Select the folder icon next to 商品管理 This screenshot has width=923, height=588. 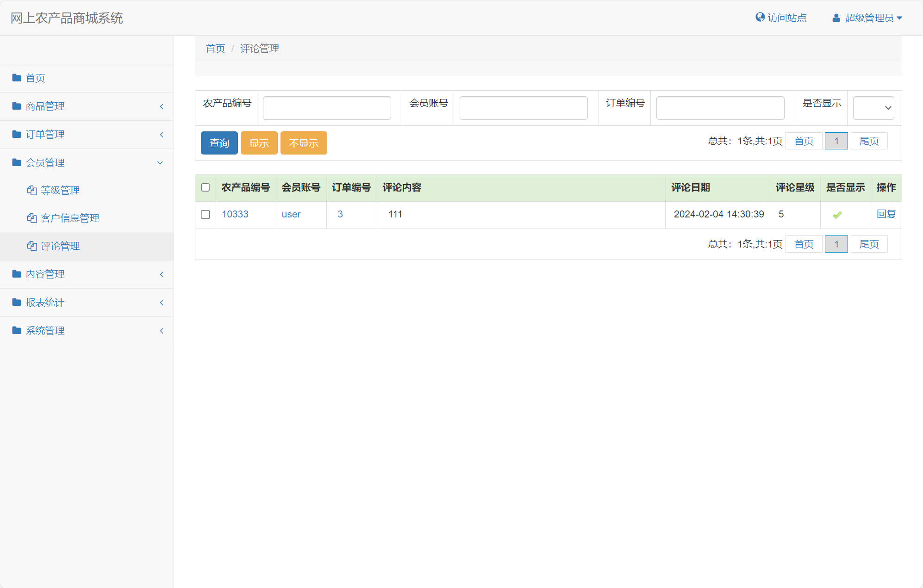(15, 106)
